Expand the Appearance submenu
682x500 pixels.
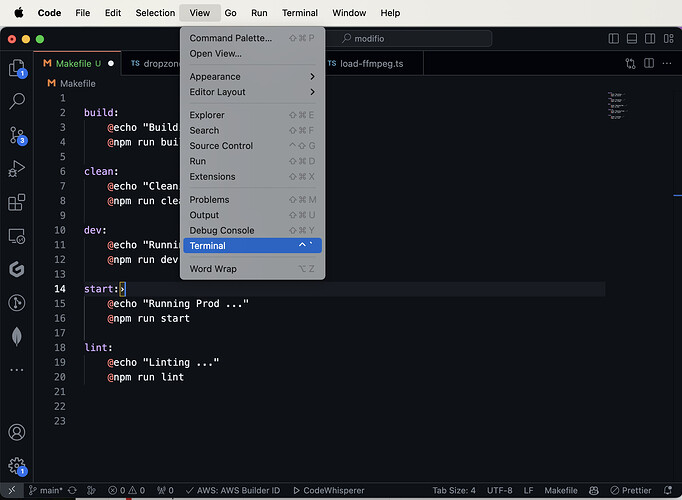coord(252,77)
